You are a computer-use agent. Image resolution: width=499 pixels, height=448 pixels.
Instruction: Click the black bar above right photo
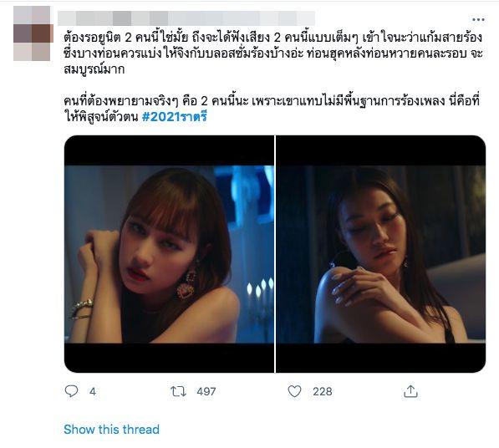(380, 150)
